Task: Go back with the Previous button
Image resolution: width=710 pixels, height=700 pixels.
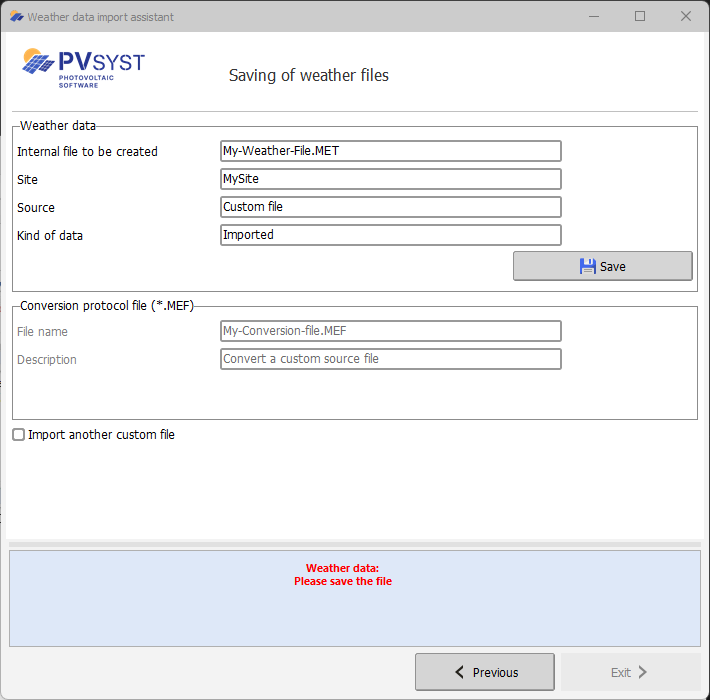Action: pyautogui.click(x=485, y=672)
